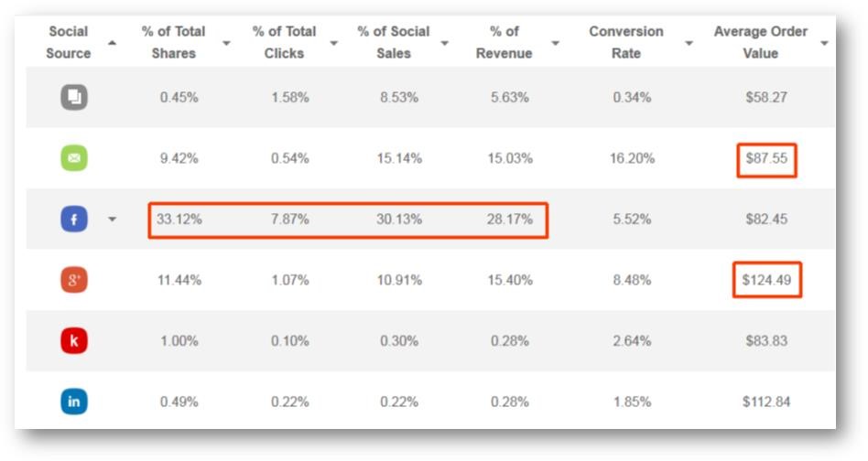This screenshot has width=868, height=461.
Task: Click Facebook's 33.12% total shares cell
Action: (x=179, y=220)
